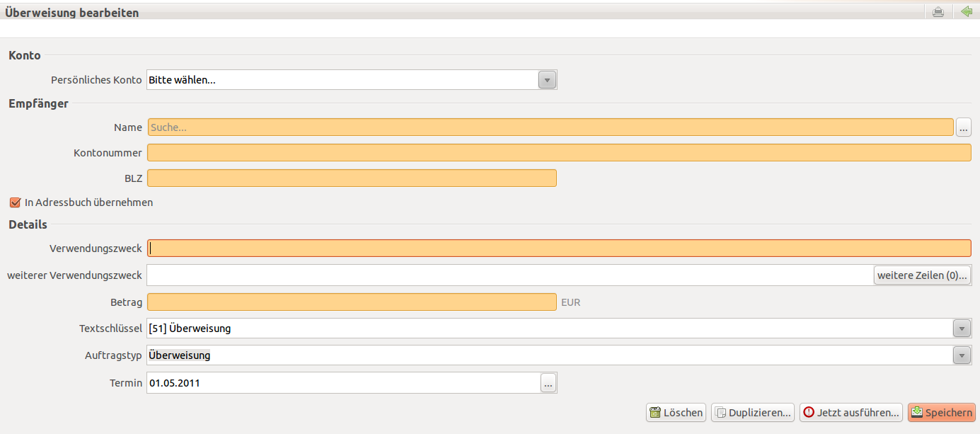Image resolution: width=980 pixels, height=434 pixels.
Task: Open the Textschlüssel dropdown arrow
Action: point(962,329)
